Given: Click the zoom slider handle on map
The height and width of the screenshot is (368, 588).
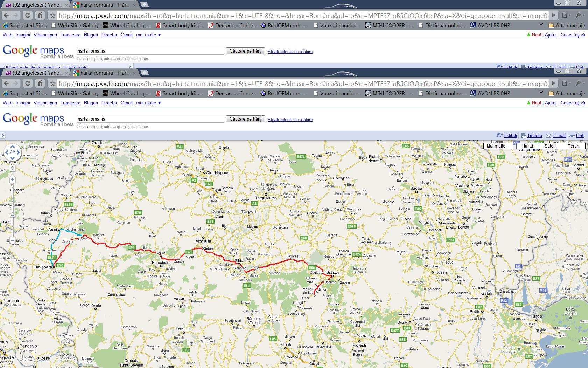Looking at the screenshot, I should click(13, 216).
